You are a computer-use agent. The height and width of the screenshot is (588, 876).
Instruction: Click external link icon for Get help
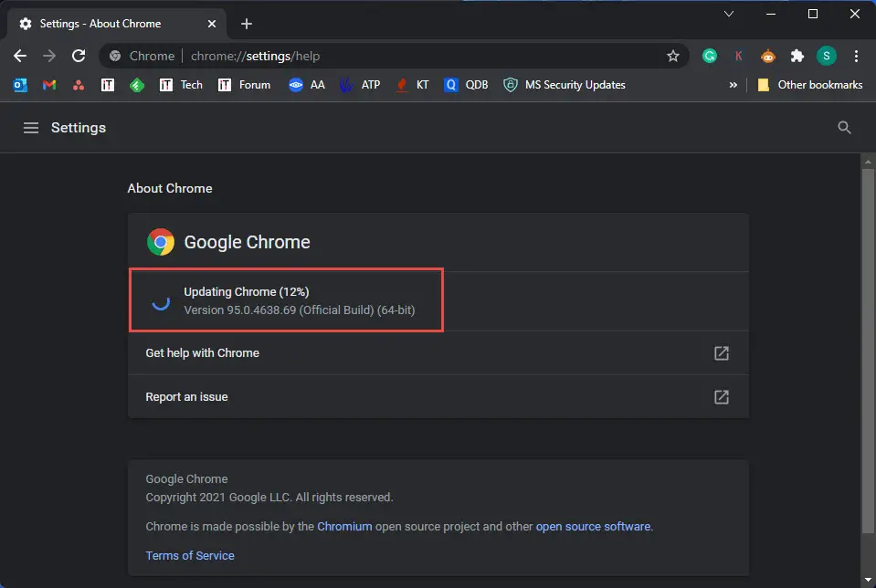(x=722, y=353)
